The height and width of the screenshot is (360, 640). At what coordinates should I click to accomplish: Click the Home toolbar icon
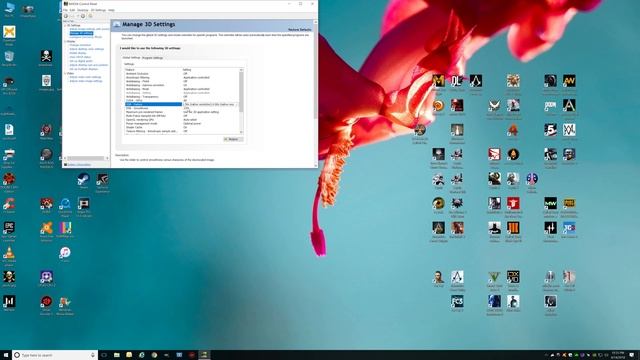coord(90,16)
